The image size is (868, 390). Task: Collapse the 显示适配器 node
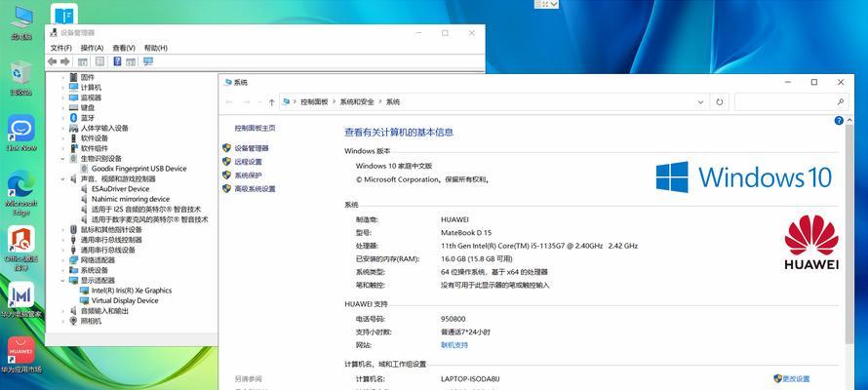coord(63,281)
